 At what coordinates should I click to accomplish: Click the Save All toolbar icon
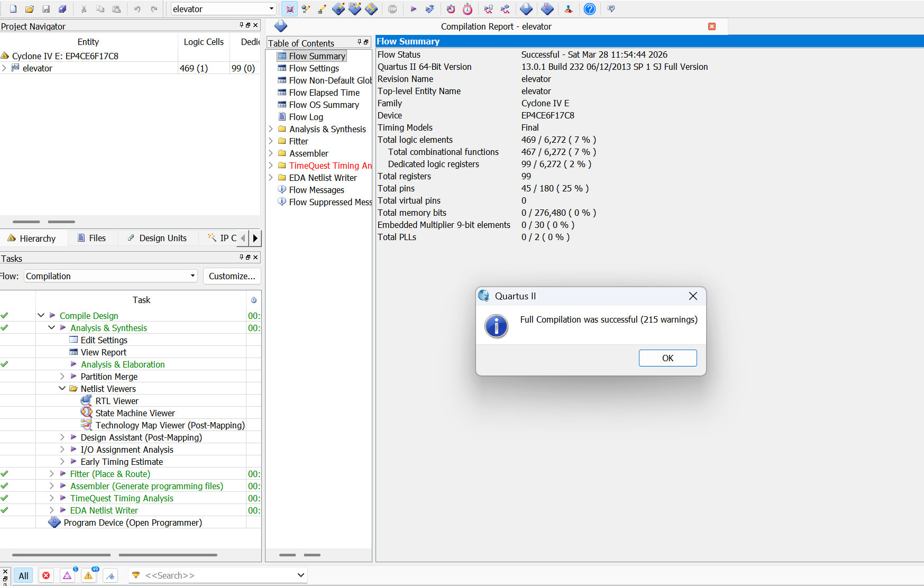[62, 9]
